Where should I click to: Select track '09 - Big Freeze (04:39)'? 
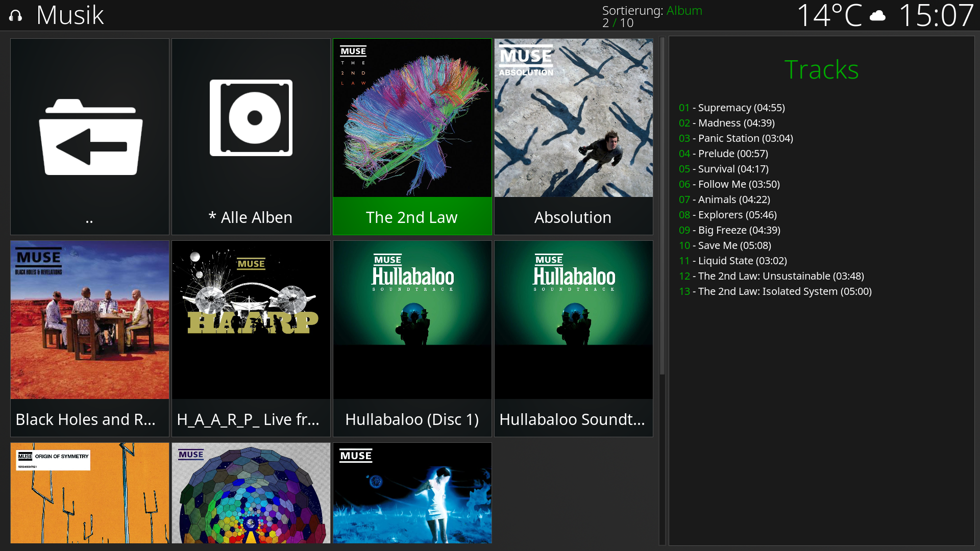729,230
